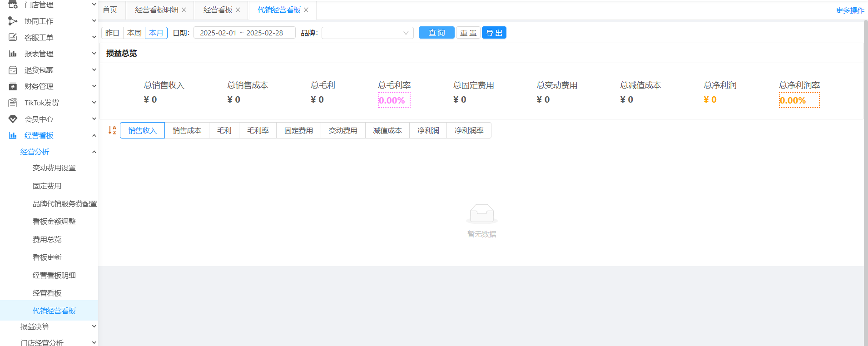Click the TikTok发货 clipboard icon
The height and width of the screenshot is (346, 868).
coord(13,103)
